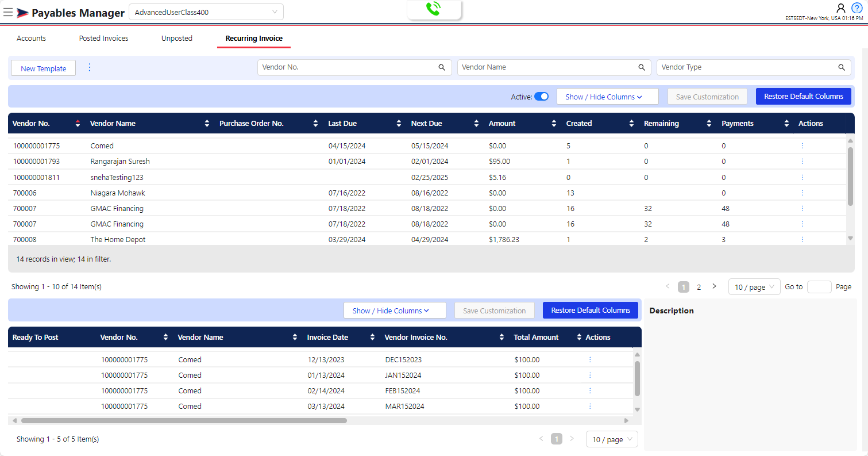Sort the Remaining column

pyautogui.click(x=709, y=123)
